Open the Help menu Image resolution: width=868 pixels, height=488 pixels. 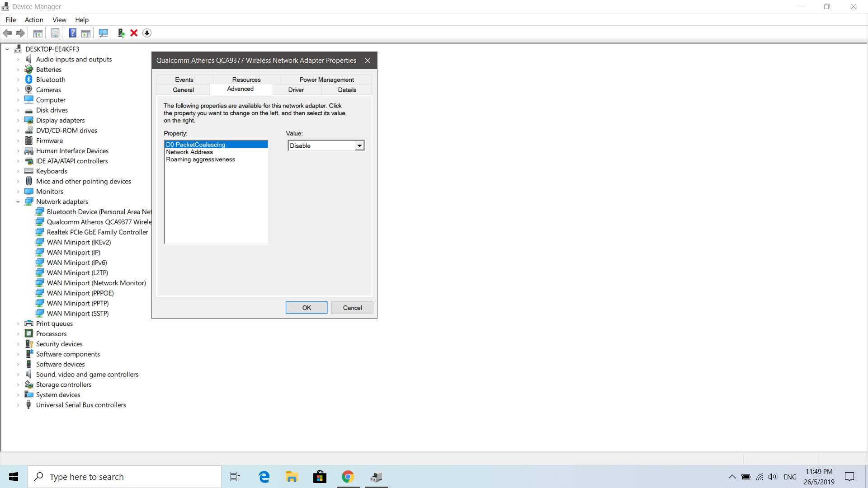82,20
